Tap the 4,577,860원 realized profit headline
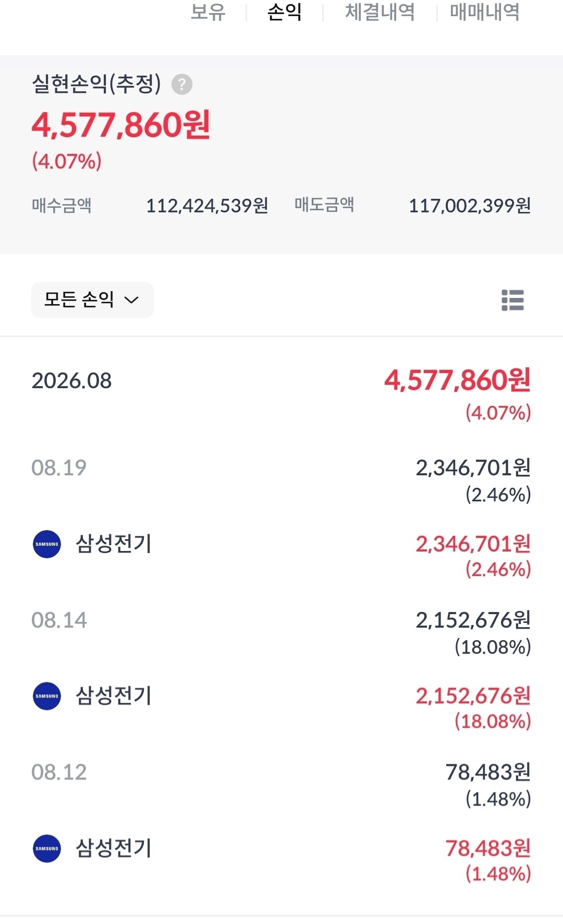Screen dimensions: 563x924 click(x=121, y=125)
